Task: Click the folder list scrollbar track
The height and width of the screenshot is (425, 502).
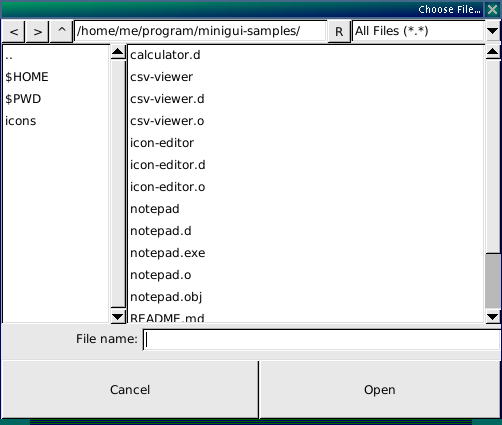Action: point(118,183)
